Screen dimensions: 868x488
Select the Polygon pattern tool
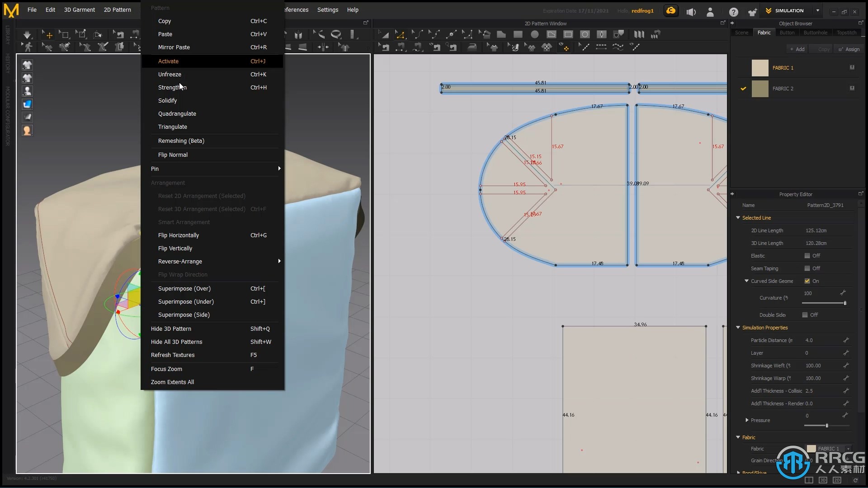point(501,34)
